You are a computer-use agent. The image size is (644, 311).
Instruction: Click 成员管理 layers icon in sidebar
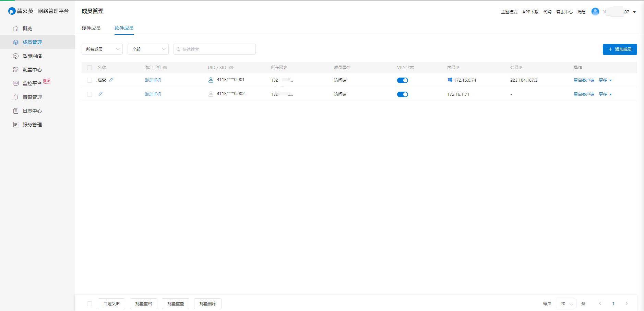click(16, 42)
